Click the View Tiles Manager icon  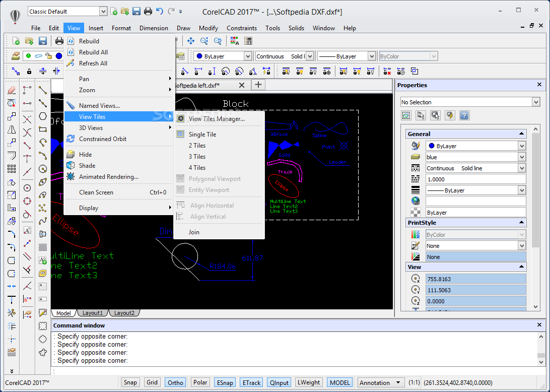tap(181, 118)
